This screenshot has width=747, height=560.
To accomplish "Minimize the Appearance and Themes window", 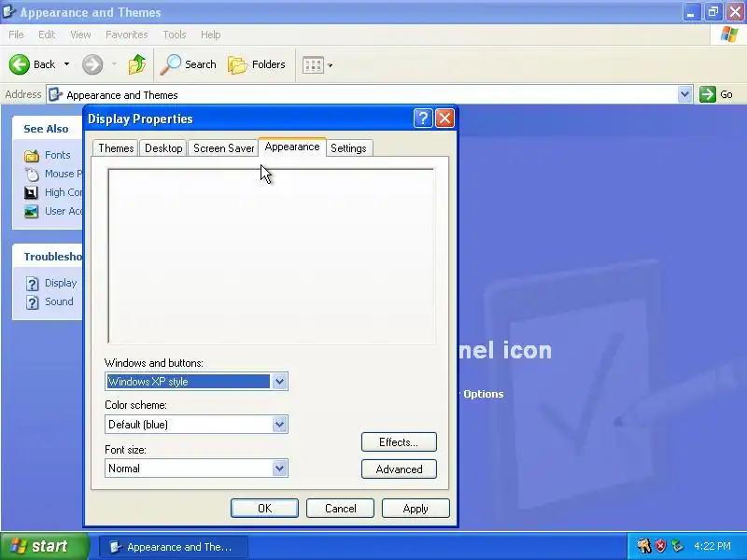I will coord(691,12).
